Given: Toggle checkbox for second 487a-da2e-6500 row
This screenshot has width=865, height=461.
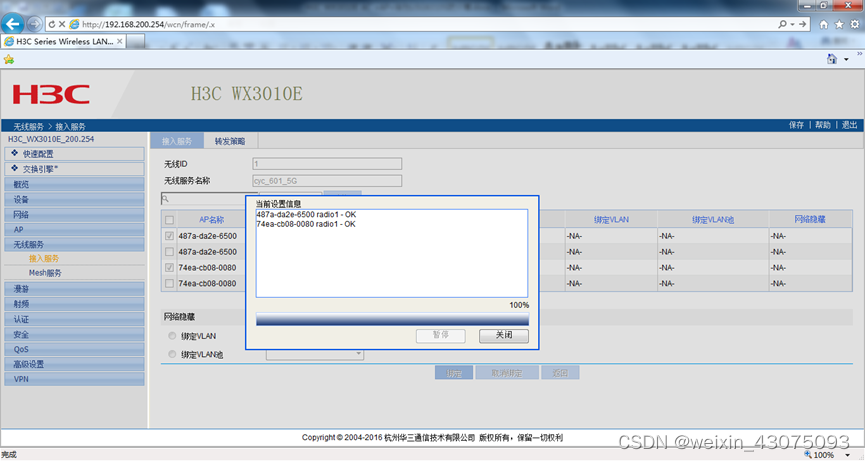Looking at the screenshot, I should pyautogui.click(x=169, y=252).
